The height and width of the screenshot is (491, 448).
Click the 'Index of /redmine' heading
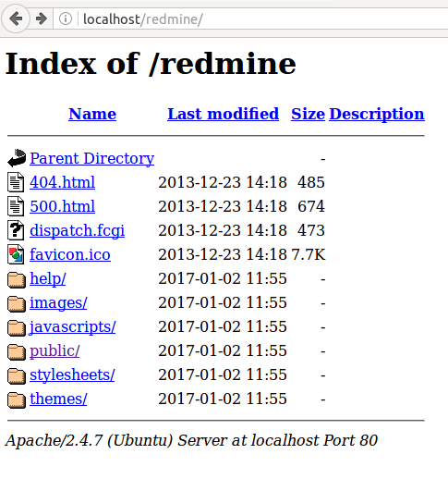pyautogui.click(x=151, y=64)
